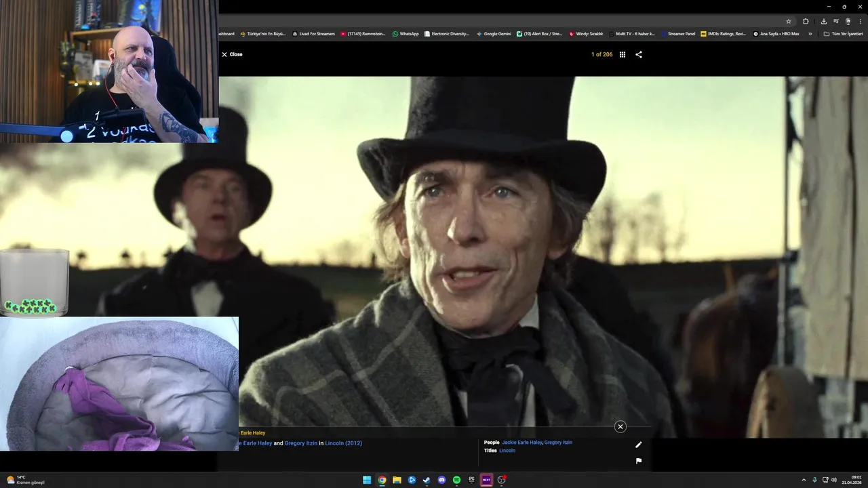Open Gregory Itzin link in caption

pos(301,443)
